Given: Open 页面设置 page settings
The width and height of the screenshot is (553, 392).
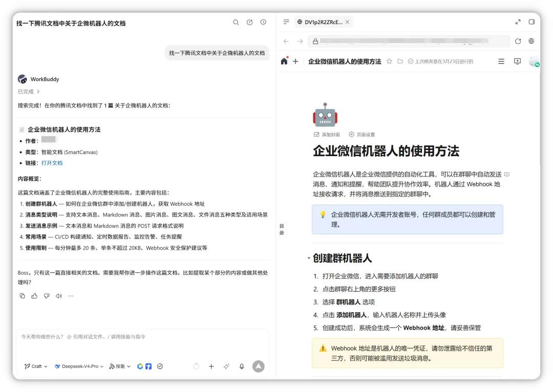Looking at the screenshot, I should (x=362, y=135).
